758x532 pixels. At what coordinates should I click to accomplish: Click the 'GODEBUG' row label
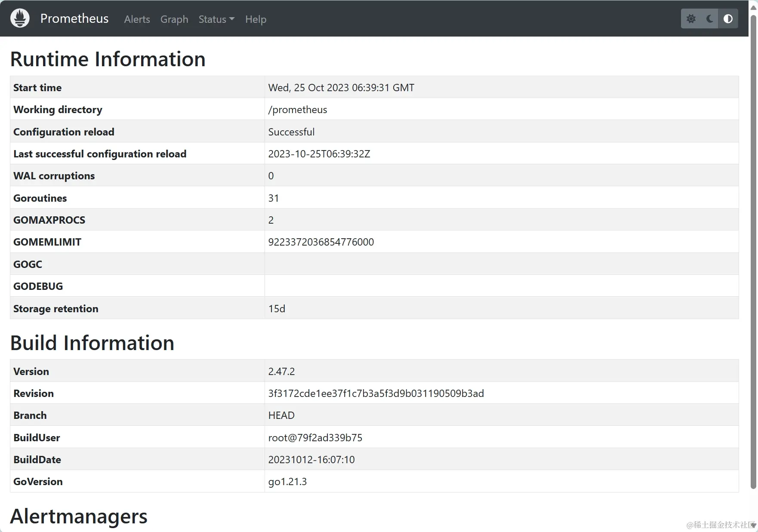point(38,286)
